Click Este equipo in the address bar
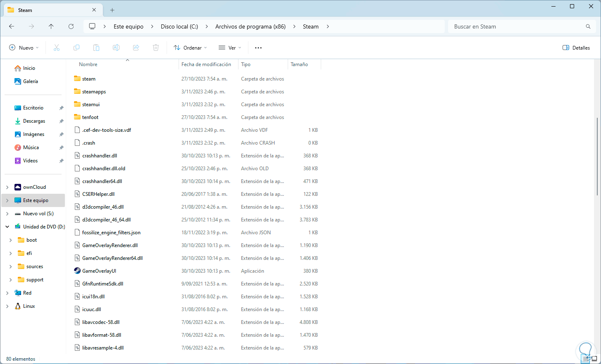Screen dimensions: 601x364 129,26
